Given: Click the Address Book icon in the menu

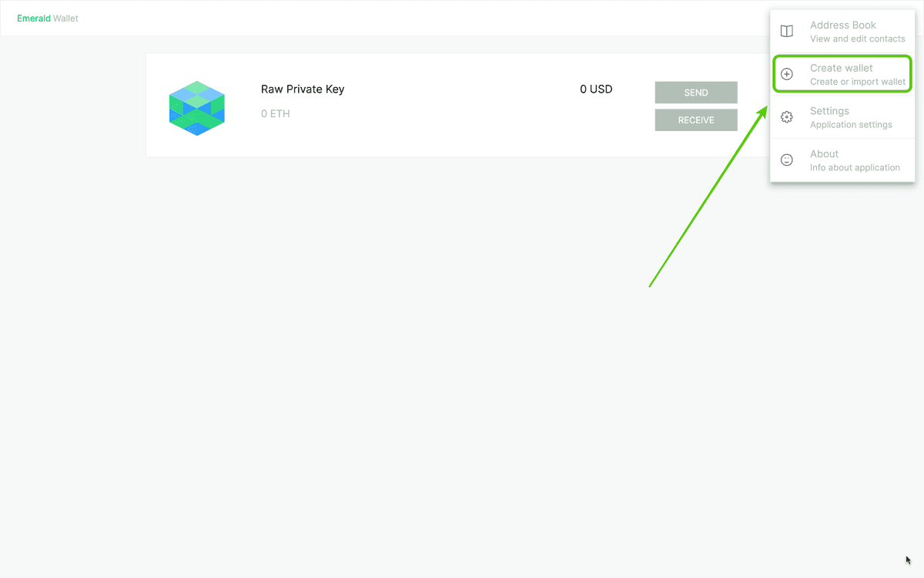Looking at the screenshot, I should coord(786,31).
